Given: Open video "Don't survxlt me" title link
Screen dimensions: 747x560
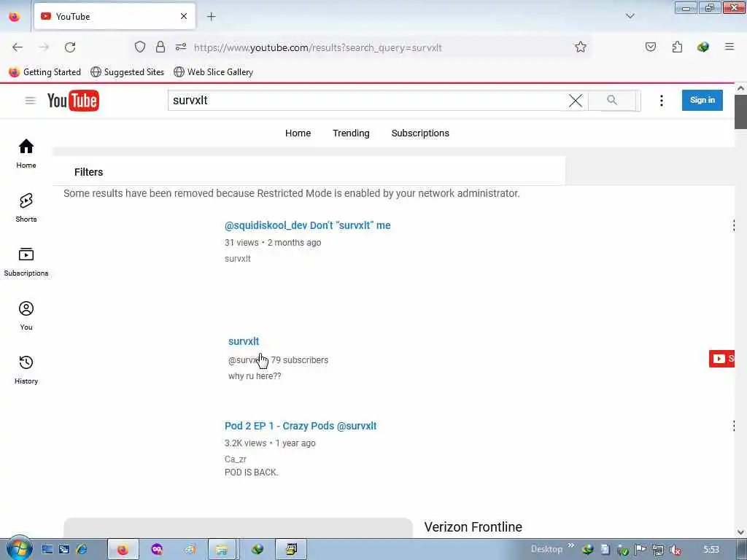Looking at the screenshot, I should pos(307,225).
